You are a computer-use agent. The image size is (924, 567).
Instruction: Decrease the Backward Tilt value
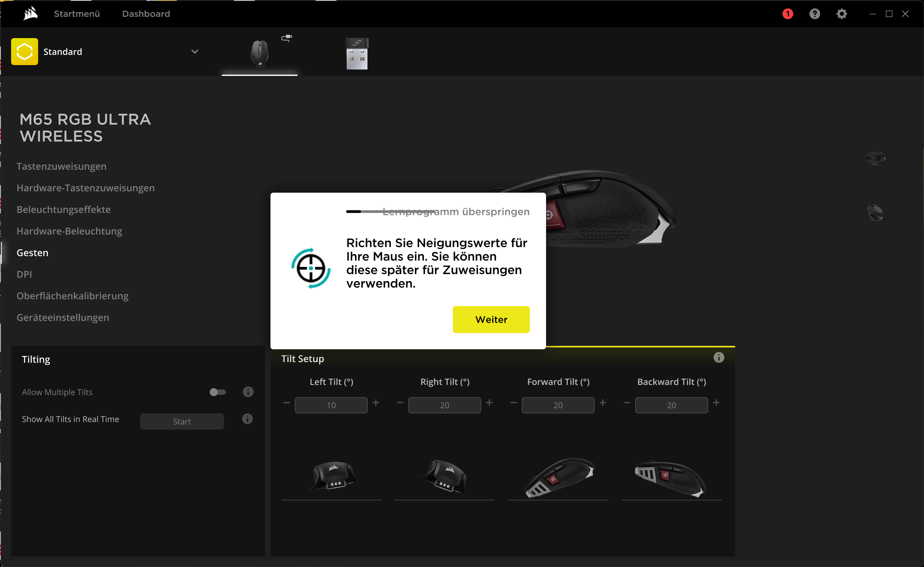pyautogui.click(x=627, y=403)
